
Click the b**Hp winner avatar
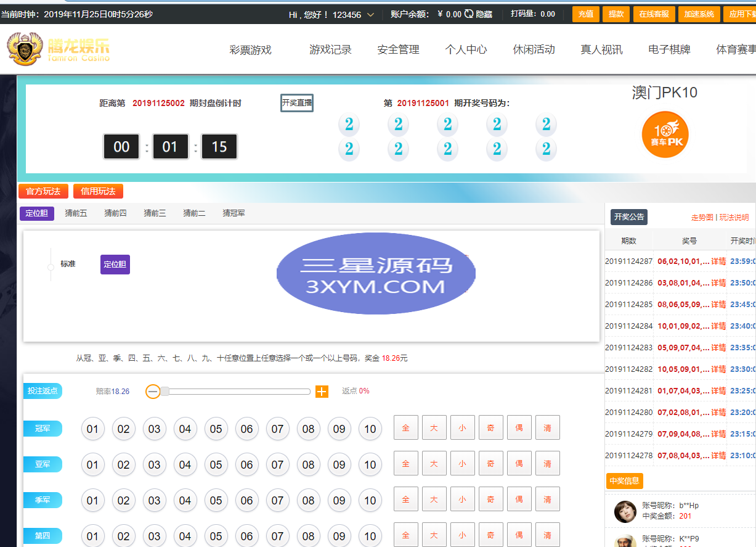tap(625, 511)
